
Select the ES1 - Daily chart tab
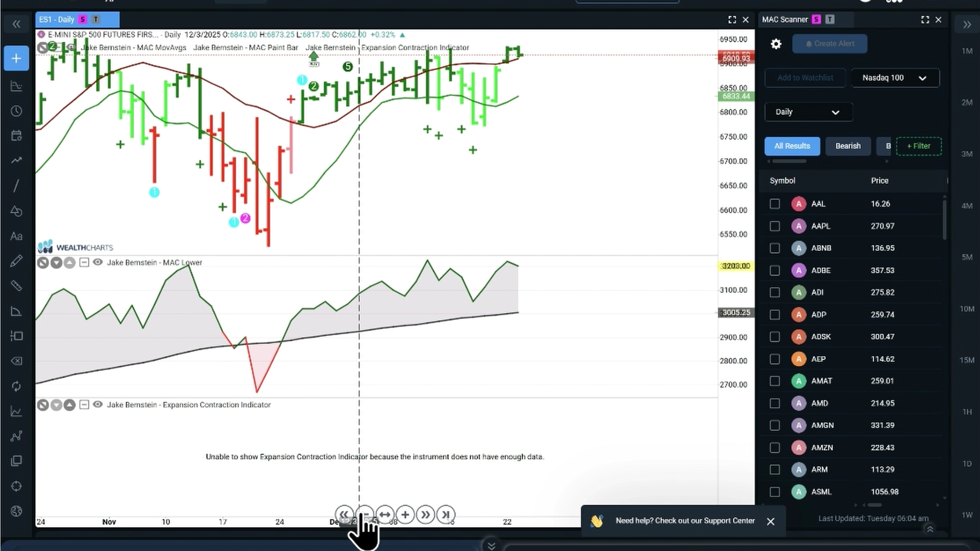click(78, 19)
